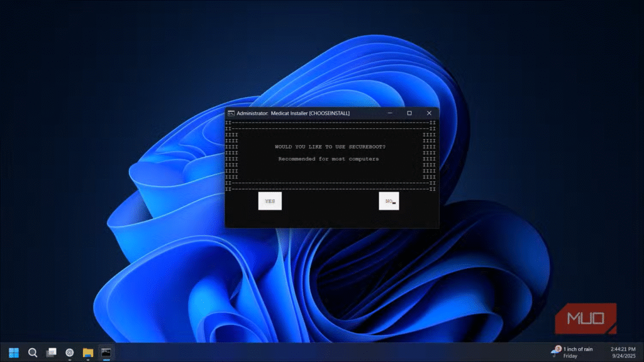Image resolution: width=644 pixels, height=362 pixels.
Task: Select the active Command Prompt taskbar icon
Action: coord(106,353)
